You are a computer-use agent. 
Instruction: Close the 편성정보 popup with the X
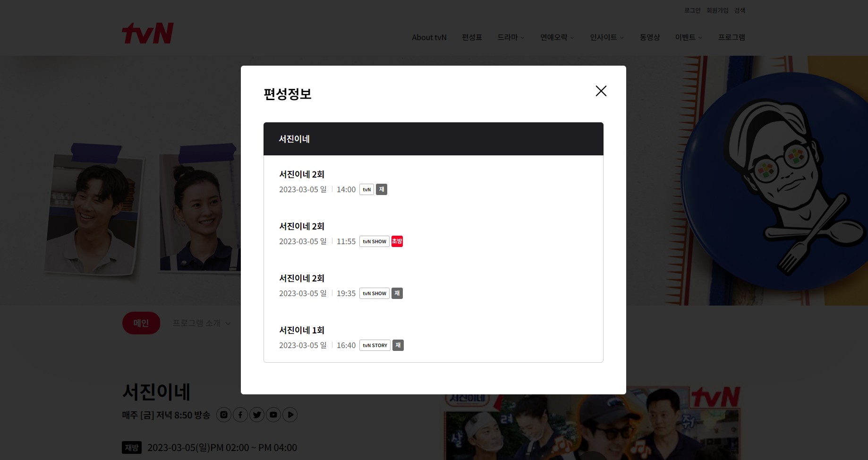pyautogui.click(x=601, y=91)
